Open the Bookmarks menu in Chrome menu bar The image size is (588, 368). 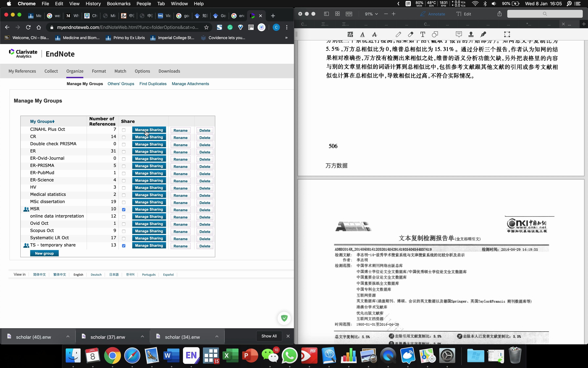(x=119, y=4)
